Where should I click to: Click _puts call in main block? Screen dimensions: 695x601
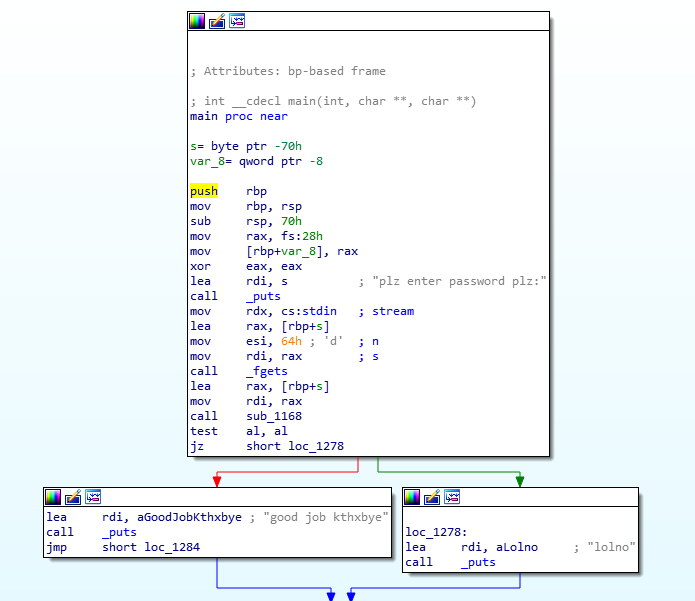[263, 296]
